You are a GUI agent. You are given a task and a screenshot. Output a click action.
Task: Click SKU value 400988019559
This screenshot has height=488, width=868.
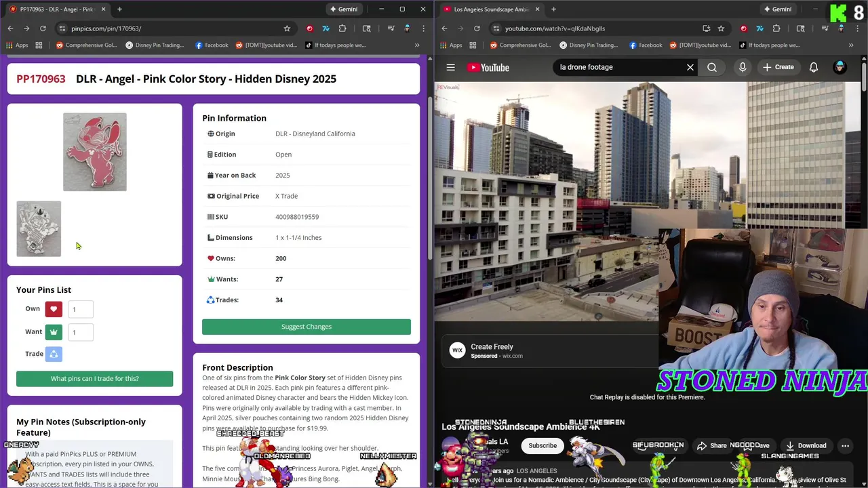297,217
